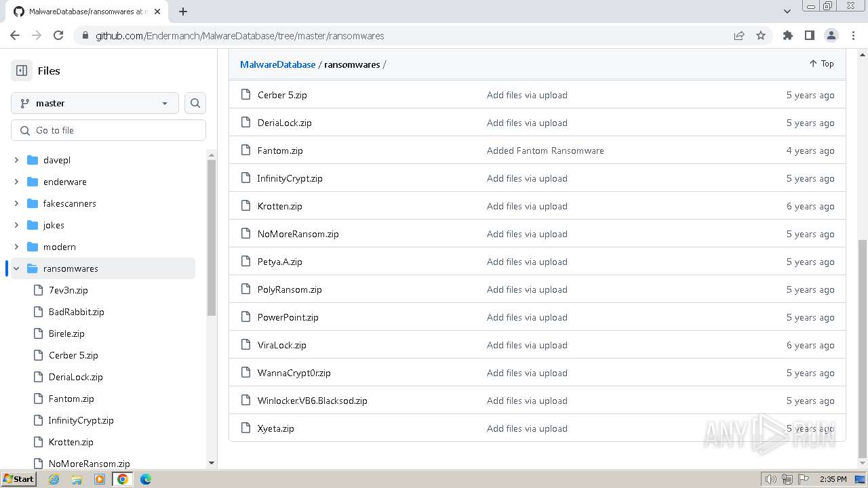Launch Microsoft Edge from taskbar

(146, 479)
